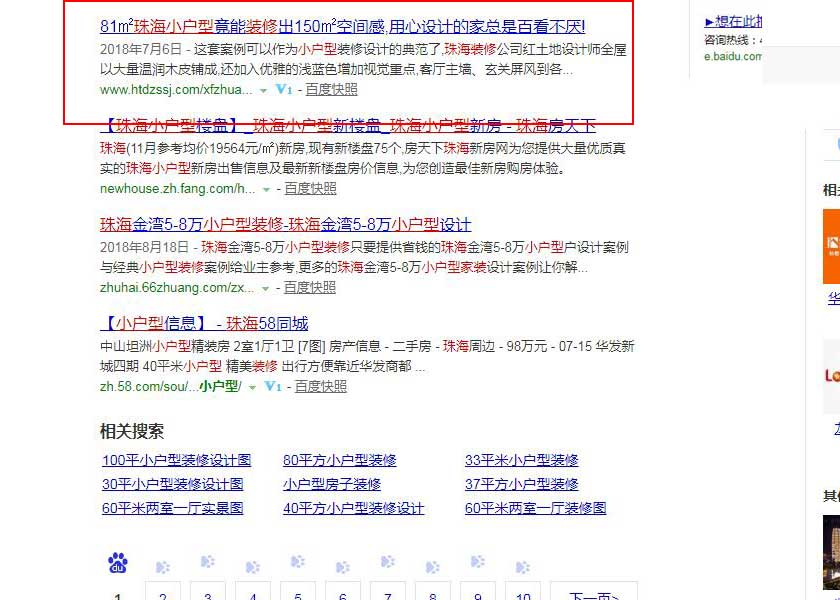840x600 pixels.
Task: Select the paw icon above page 10
Action: click(523, 567)
